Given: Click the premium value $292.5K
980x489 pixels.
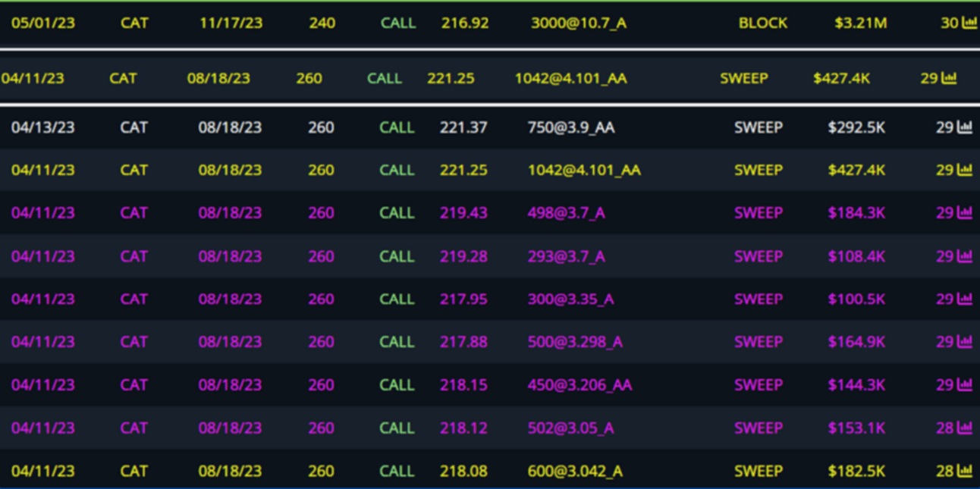Looking at the screenshot, I should tap(856, 127).
